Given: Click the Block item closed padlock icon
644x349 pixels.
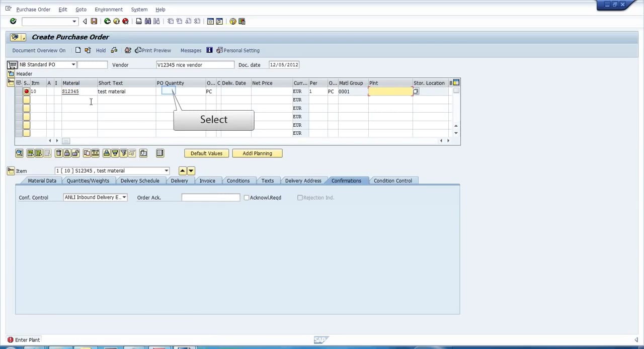Looking at the screenshot, I should (67, 153).
